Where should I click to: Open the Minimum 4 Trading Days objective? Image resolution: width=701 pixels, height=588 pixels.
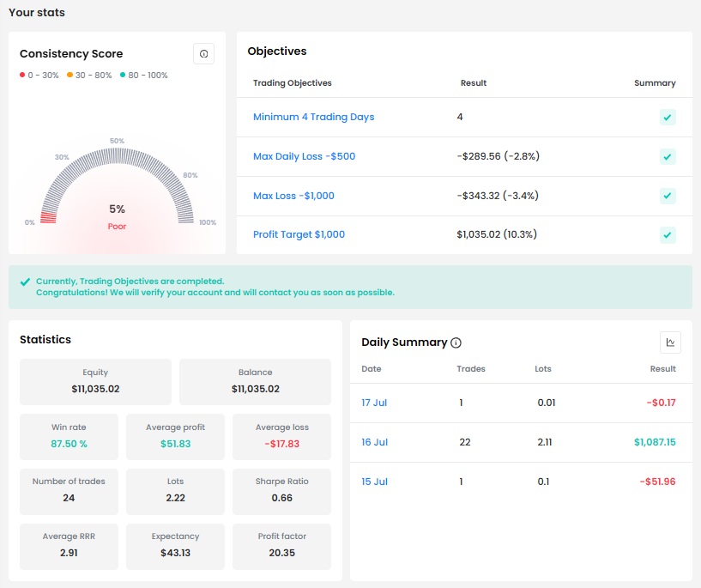coord(313,117)
